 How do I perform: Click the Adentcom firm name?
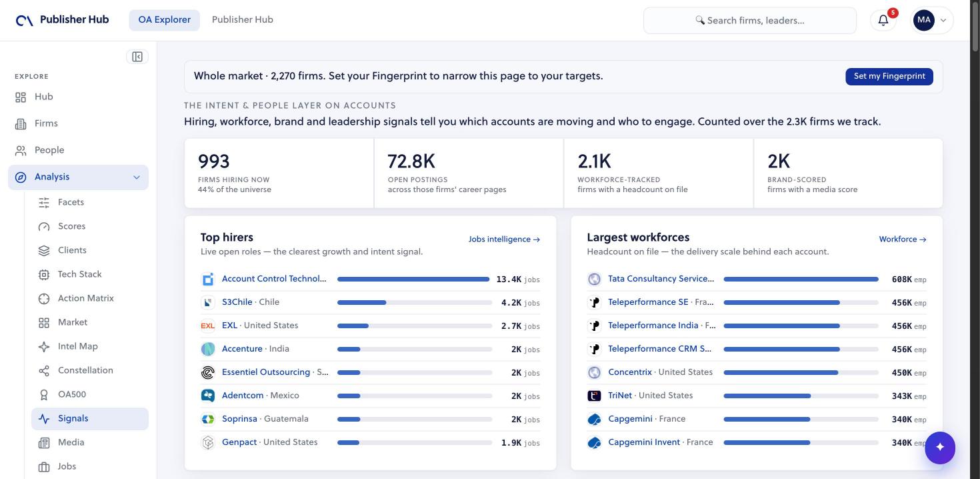tap(243, 396)
